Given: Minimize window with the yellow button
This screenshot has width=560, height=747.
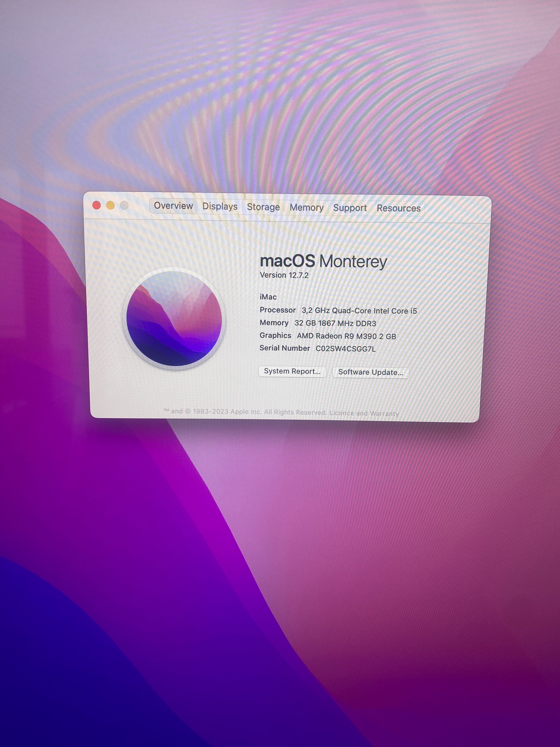Looking at the screenshot, I should 110,205.
